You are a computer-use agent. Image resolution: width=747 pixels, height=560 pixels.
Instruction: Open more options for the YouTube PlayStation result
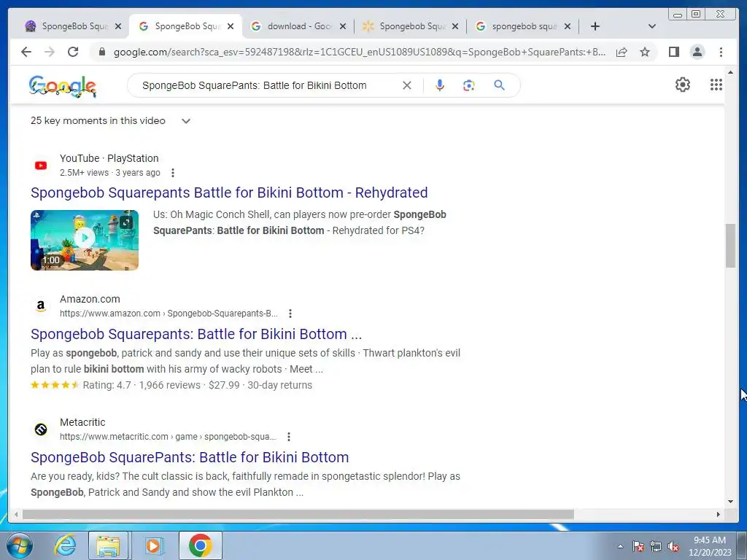click(x=173, y=173)
